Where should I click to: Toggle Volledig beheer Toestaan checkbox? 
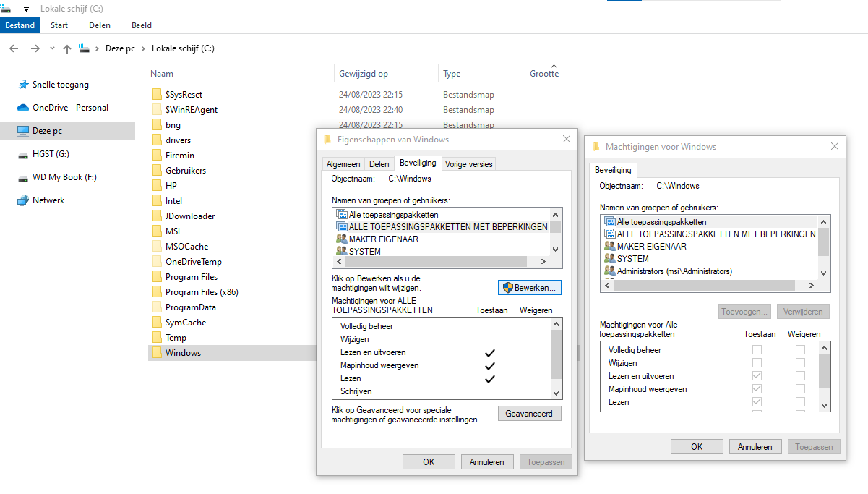pos(757,350)
